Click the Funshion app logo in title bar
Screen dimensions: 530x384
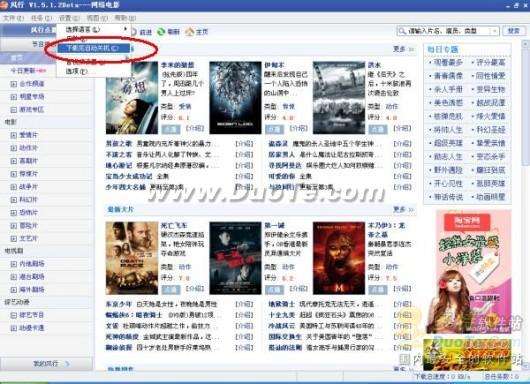coord(4,5)
